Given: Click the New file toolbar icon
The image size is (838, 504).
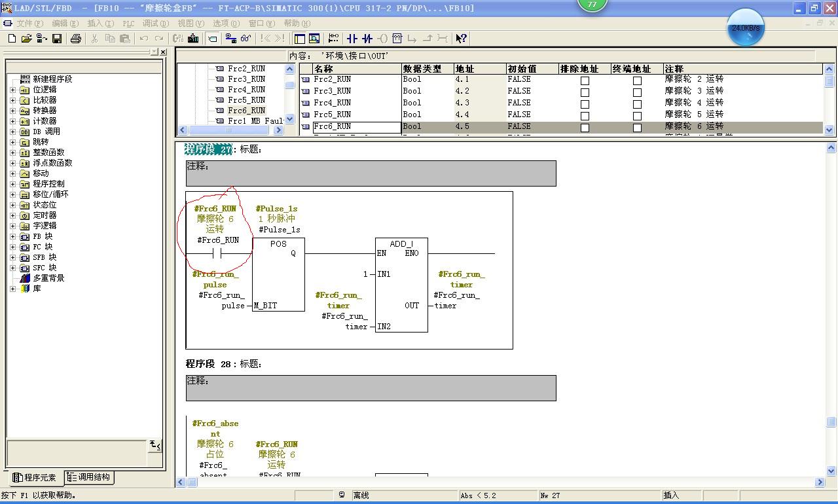Looking at the screenshot, I should click(11, 39).
